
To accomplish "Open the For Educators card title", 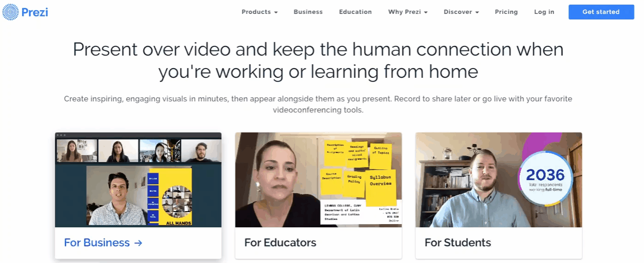I will click(280, 243).
